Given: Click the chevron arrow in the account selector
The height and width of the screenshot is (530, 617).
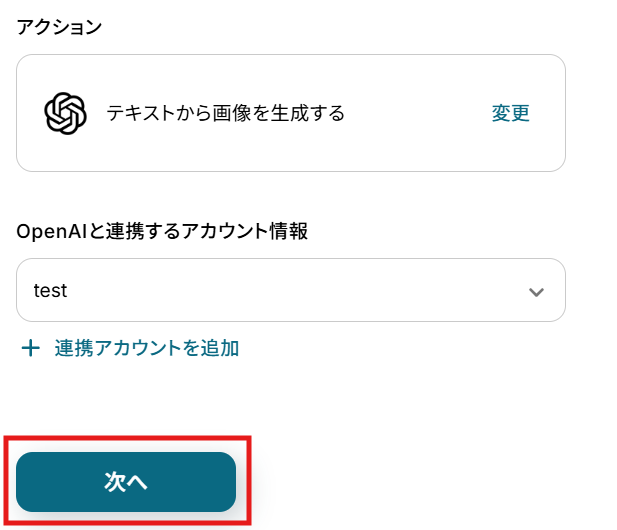Looking at the screenshot, I should pos(536,292).
